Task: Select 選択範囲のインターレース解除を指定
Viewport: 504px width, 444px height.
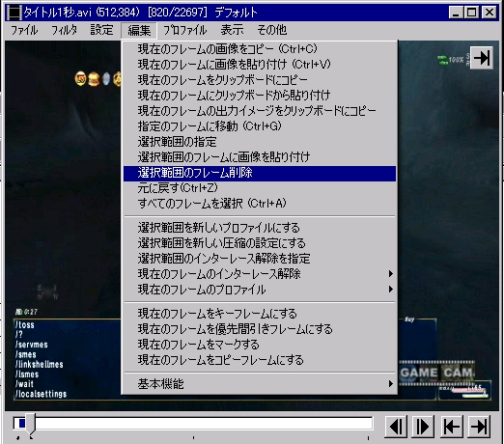Action: pos(260,259)
